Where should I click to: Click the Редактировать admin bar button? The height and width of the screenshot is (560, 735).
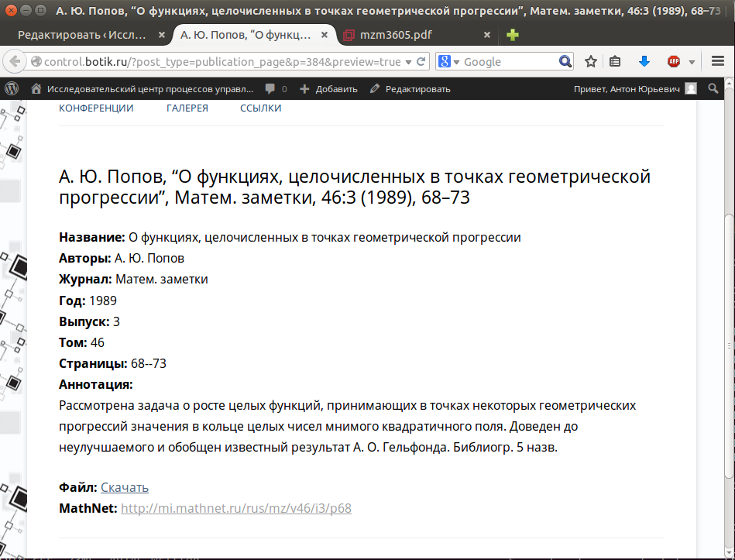click(x=410, y=88)
